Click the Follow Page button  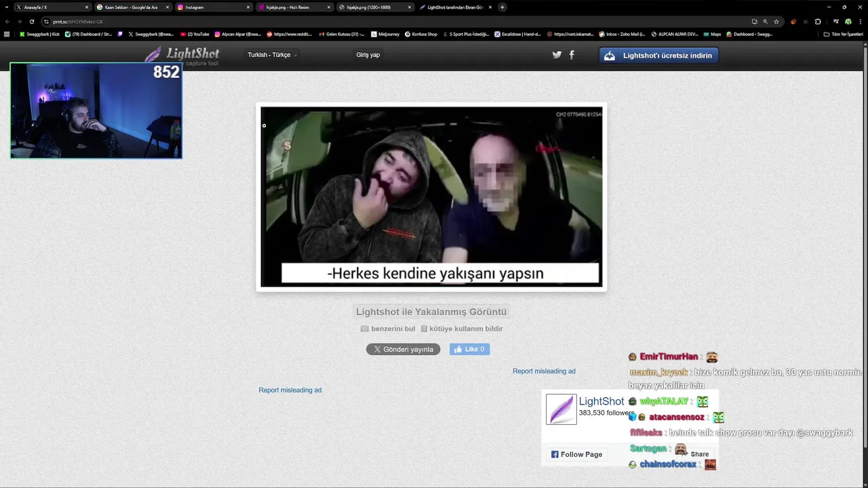point(576,454)
